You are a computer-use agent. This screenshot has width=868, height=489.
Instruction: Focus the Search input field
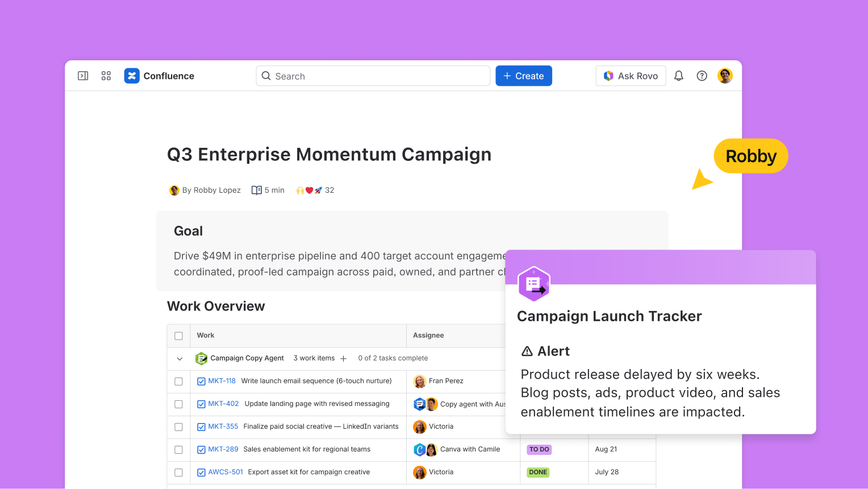[x=373, y=76]
